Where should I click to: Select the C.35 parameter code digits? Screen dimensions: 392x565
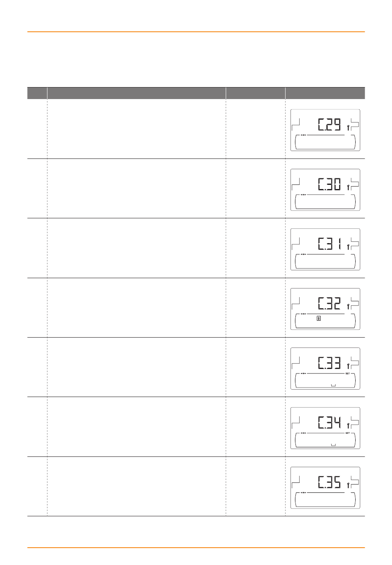329,482
